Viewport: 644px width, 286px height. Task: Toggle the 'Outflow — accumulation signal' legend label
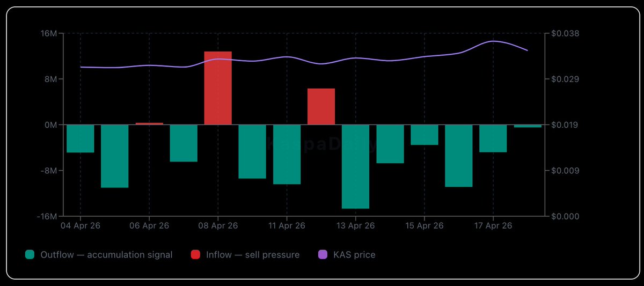pos(106,255)
